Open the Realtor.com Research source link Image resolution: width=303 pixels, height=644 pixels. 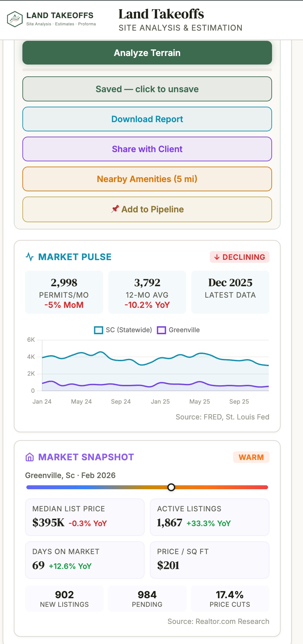point(218,621)
